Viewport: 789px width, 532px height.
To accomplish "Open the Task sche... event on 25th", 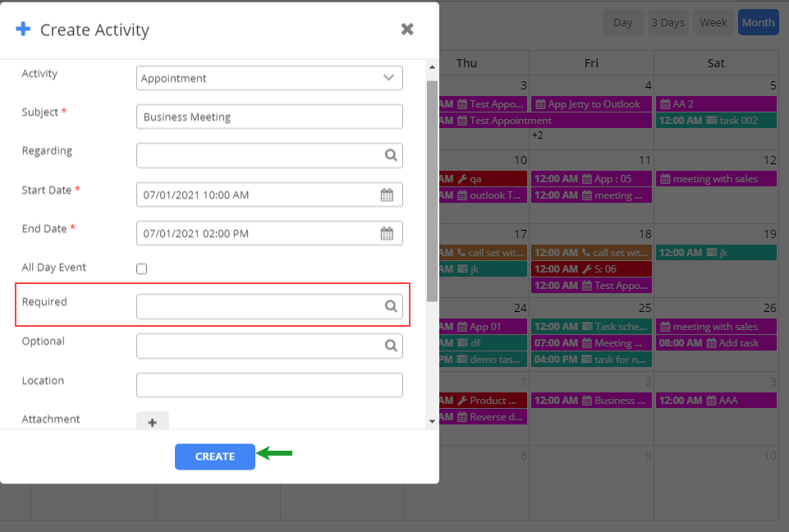I will pos(591,326).
